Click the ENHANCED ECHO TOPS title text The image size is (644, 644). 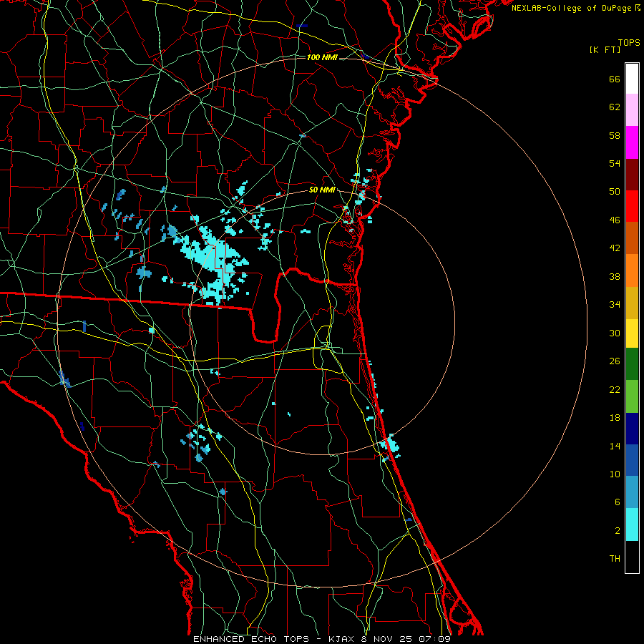(251, 639)
